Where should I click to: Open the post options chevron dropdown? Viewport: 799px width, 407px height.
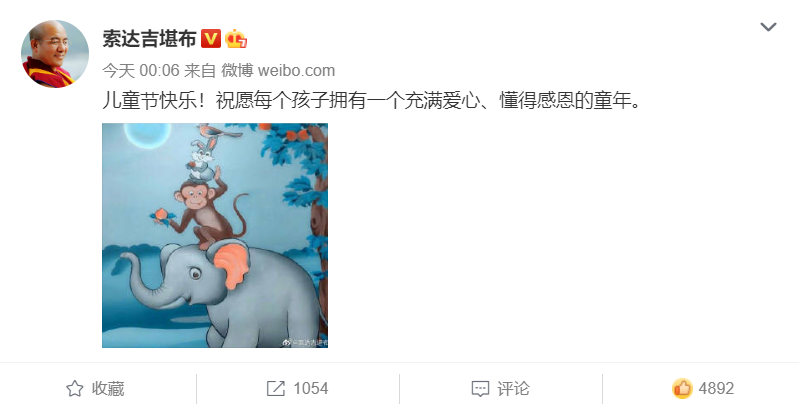(x=768, y=26)
